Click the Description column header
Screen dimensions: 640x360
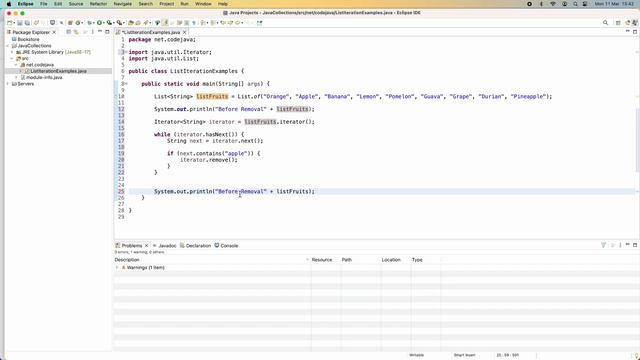point(212,260)
